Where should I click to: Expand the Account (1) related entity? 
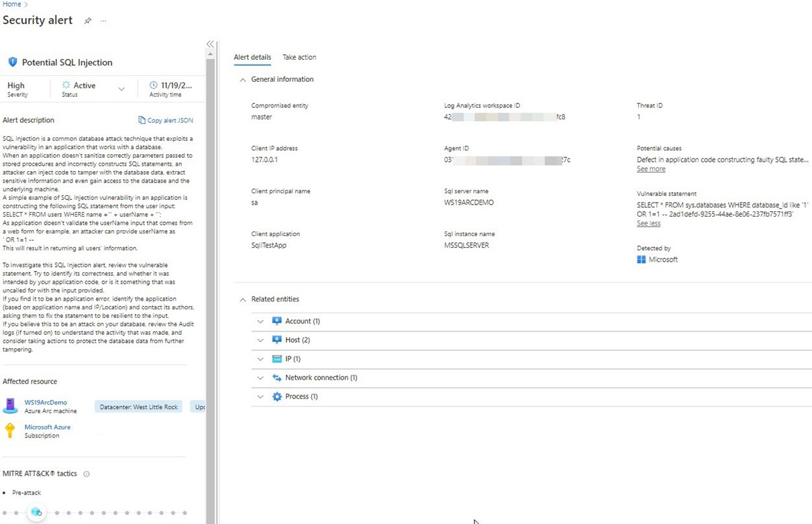click(260, 321)
